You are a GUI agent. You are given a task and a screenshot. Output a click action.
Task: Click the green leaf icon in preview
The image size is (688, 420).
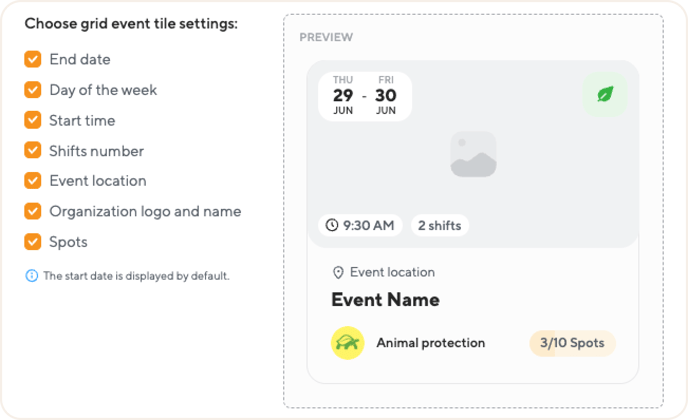pos(605,94)
